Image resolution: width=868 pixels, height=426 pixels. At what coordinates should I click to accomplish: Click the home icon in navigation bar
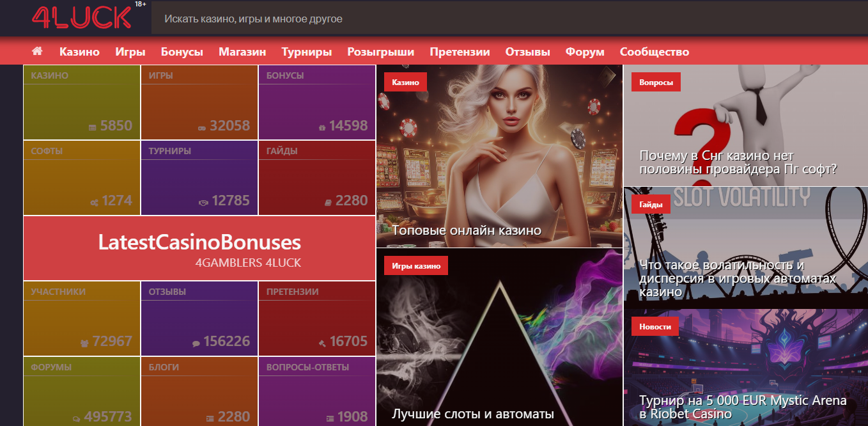(x=37, y=51)
